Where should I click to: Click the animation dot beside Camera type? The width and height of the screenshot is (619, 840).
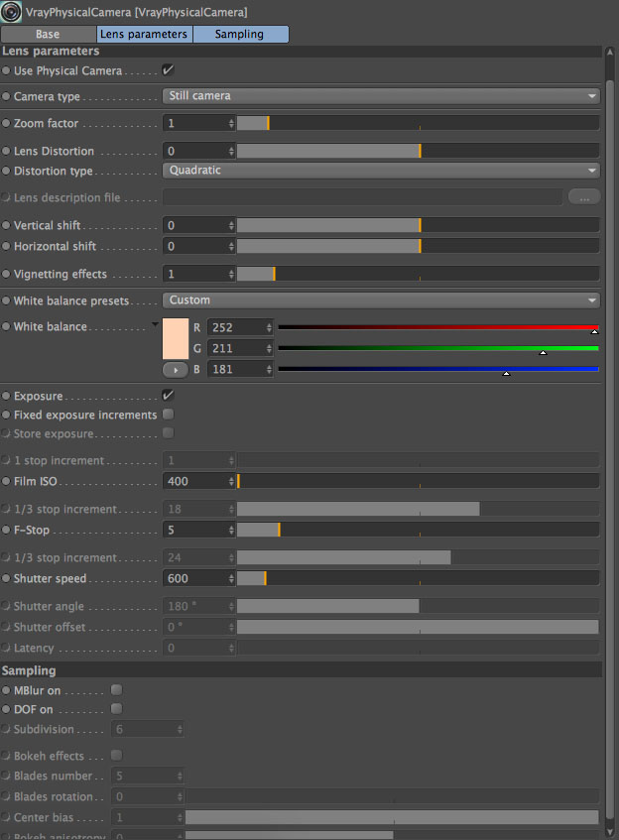tap(6, 96)
